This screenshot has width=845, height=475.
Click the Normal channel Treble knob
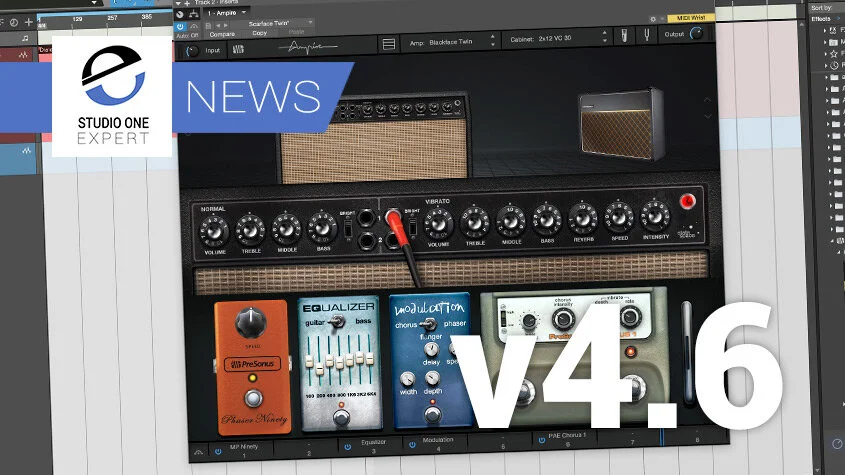click(250, 230)
